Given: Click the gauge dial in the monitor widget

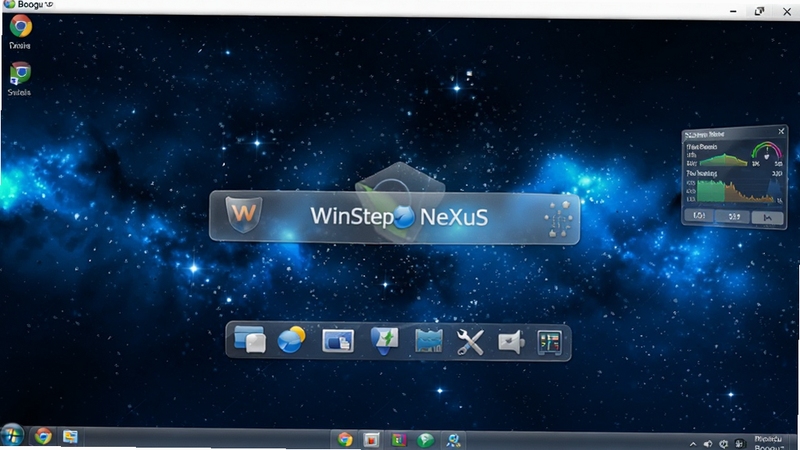Looking at the screenshot, I should coord(766,152).
